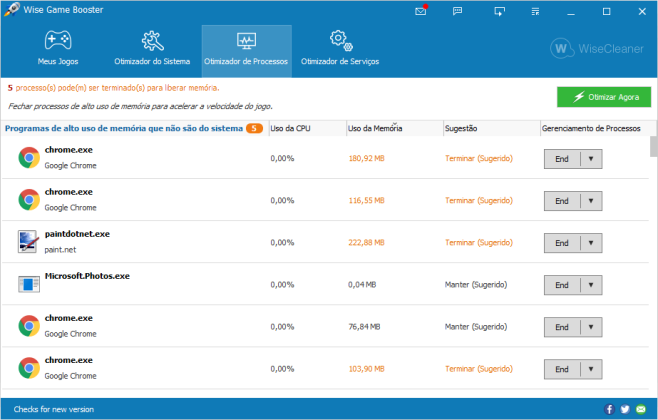The width and height of the screenshot is (658, 420).
Task: Switch to Otimizador do Sistema tab
Action: click(x=152, y=48)
